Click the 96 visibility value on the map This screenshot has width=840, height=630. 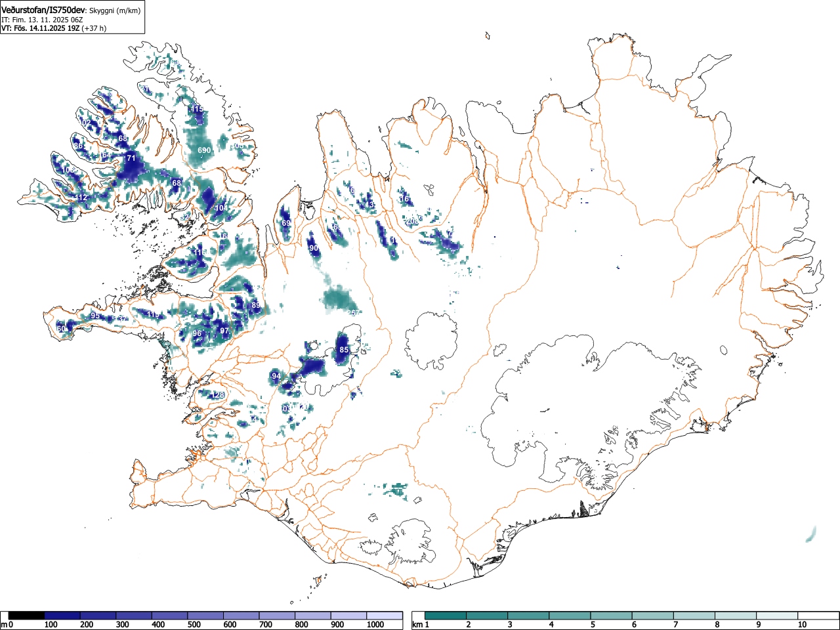coord(197,333)
